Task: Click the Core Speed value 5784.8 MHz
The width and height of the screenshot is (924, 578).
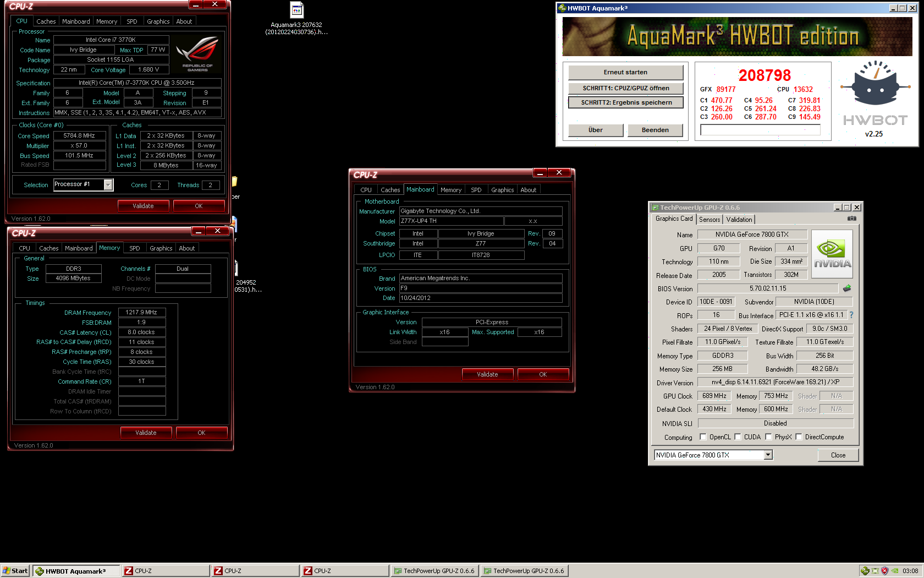Action: click(x=79, y=135)
